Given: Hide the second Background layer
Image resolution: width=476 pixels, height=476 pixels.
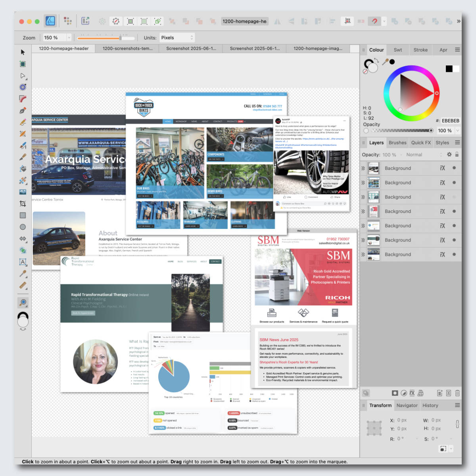Looking at the screenshot, I should [x=454, y=182].
